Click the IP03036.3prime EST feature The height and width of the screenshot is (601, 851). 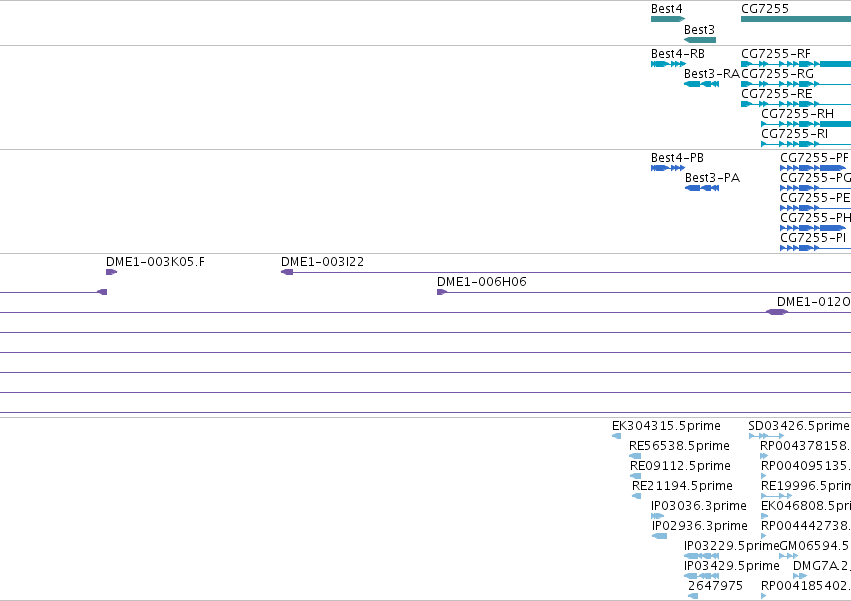pos(657,516)
